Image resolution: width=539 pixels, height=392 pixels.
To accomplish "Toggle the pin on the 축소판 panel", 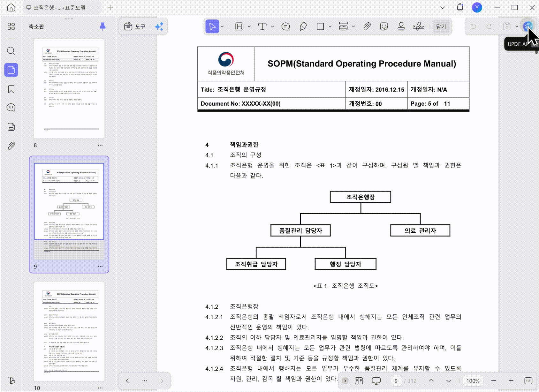I will click(x=102, y=26).
